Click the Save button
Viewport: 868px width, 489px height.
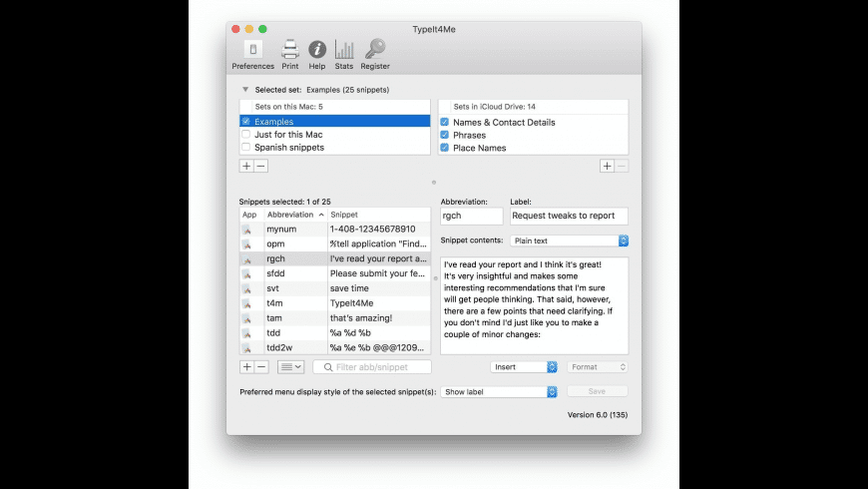tap(598, 391)
